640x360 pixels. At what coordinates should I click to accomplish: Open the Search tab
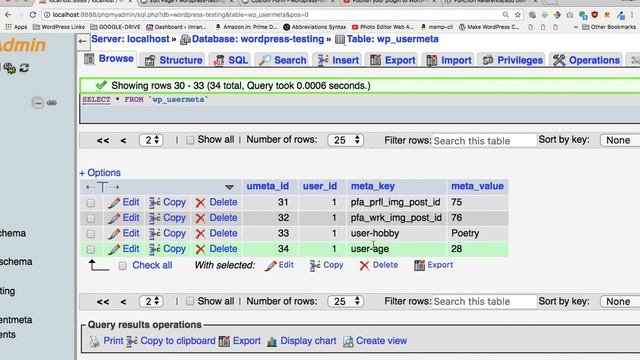point(282,60)
